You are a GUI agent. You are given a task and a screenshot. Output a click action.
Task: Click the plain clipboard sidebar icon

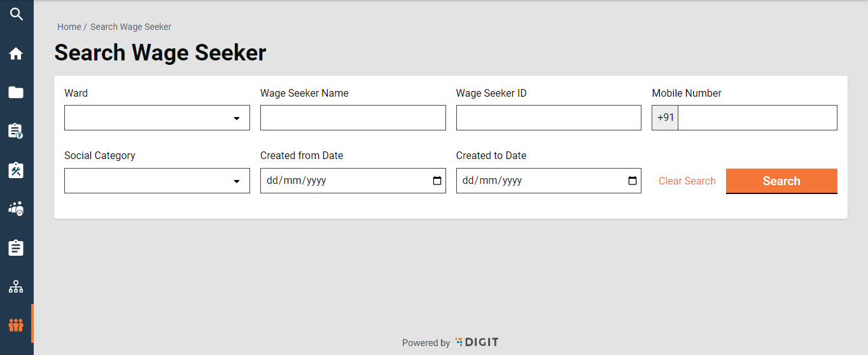click(x=16, y=247)
